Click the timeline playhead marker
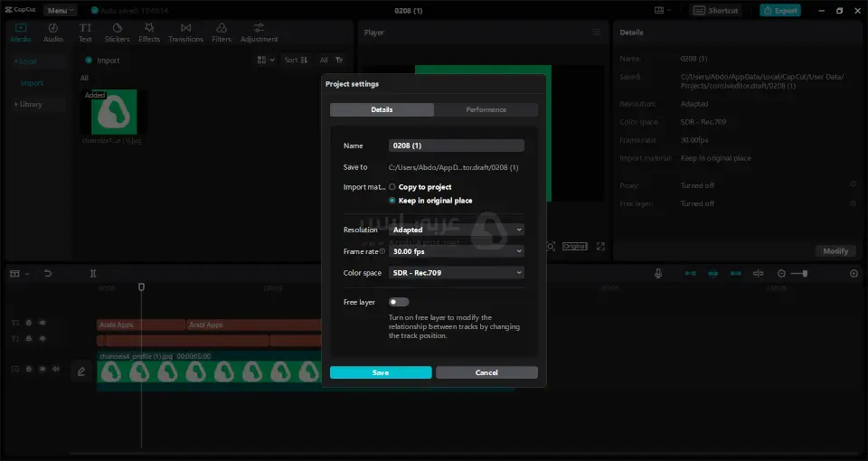Viewport: 868px width, 461px height. 141,287
